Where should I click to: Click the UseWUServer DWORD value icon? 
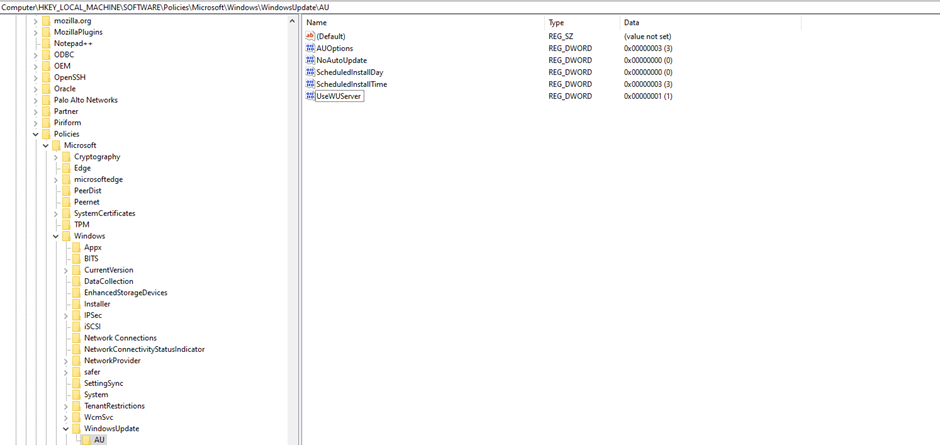click(x=310, y=96)
